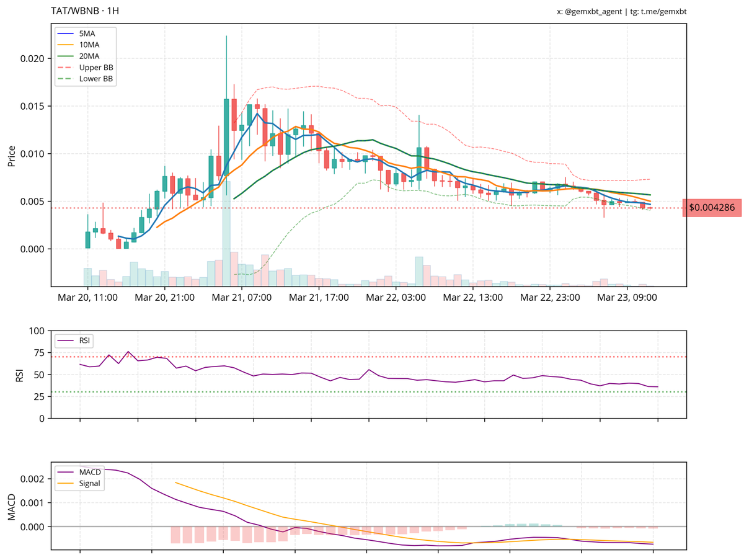Click the $0.004286 current price label
This screenshot has height=560, width=744.
(x=711, y=208)
